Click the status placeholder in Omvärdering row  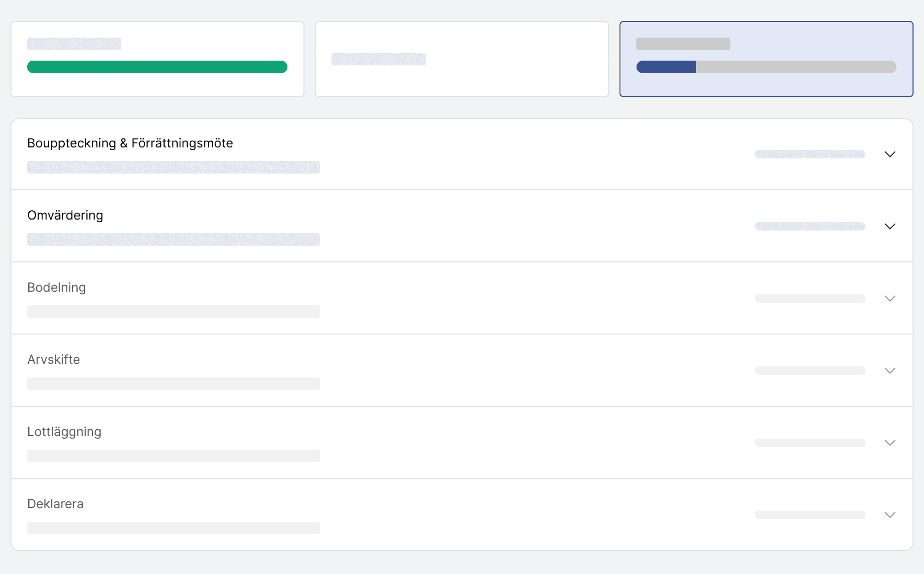(x=810, y=226)
